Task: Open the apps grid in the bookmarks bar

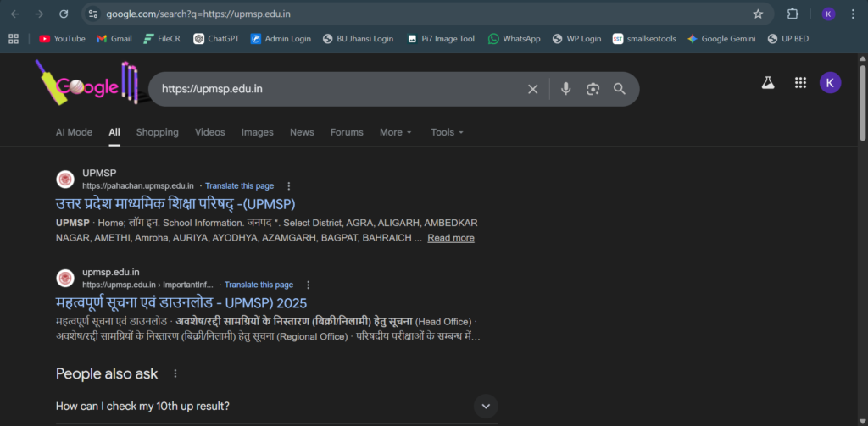Action: (14, 39)
